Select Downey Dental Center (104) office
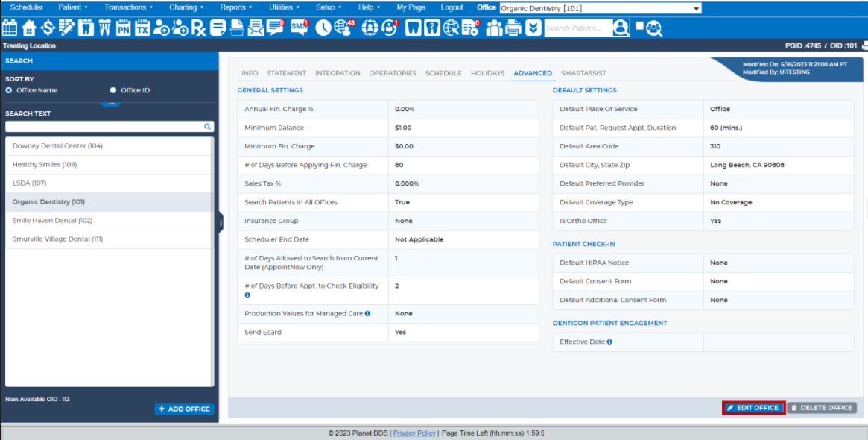The width and height of the screenshot is (868, 440). point(109,145)
